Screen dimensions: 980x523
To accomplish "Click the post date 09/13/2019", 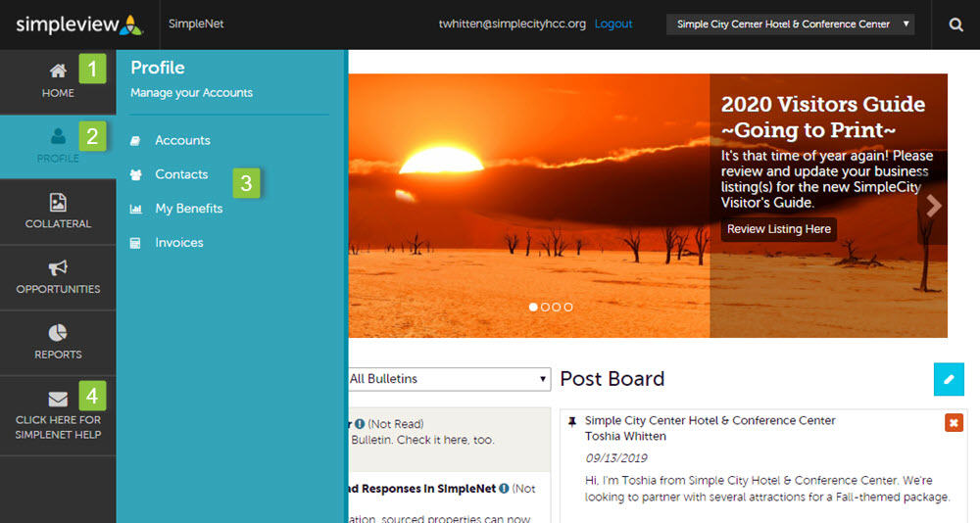I will [x=616, y=458].
